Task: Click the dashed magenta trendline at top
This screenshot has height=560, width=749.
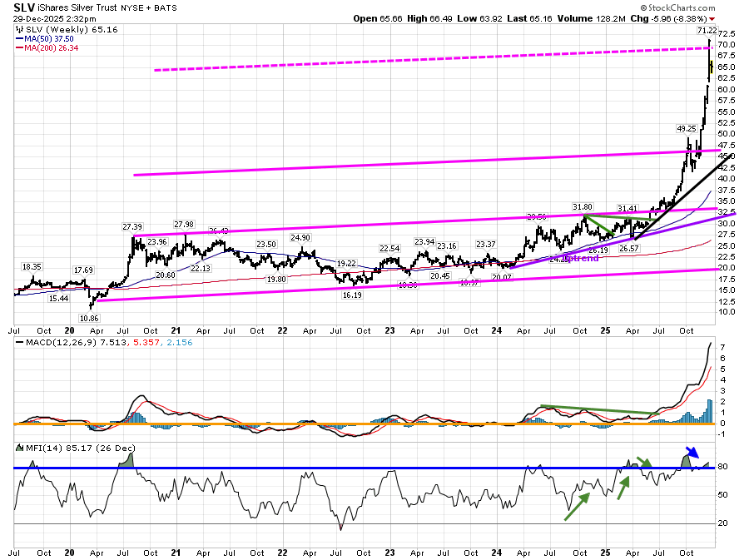Action: (x=416, y=61)
